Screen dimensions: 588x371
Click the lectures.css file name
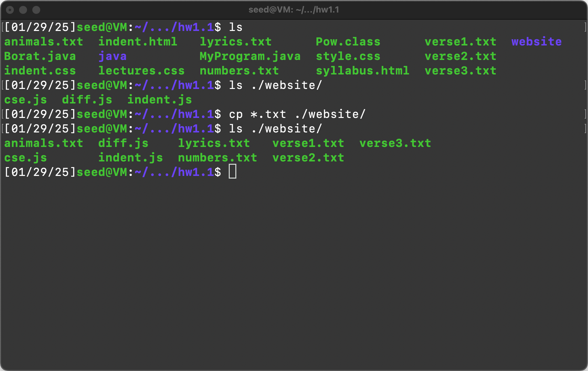pyautogui.click(x=141, y=71)
